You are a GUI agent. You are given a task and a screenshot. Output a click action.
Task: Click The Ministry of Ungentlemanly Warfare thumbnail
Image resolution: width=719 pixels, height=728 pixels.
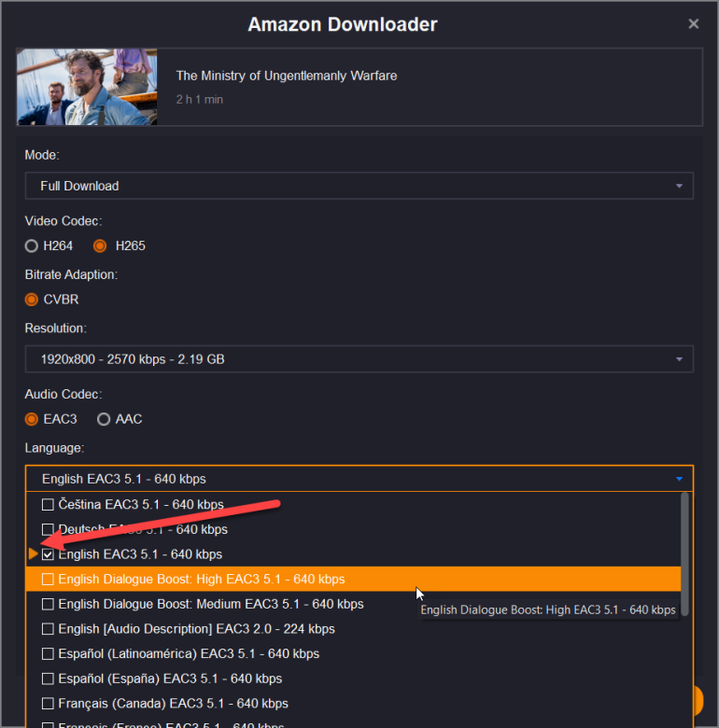[x=87, y=87]
